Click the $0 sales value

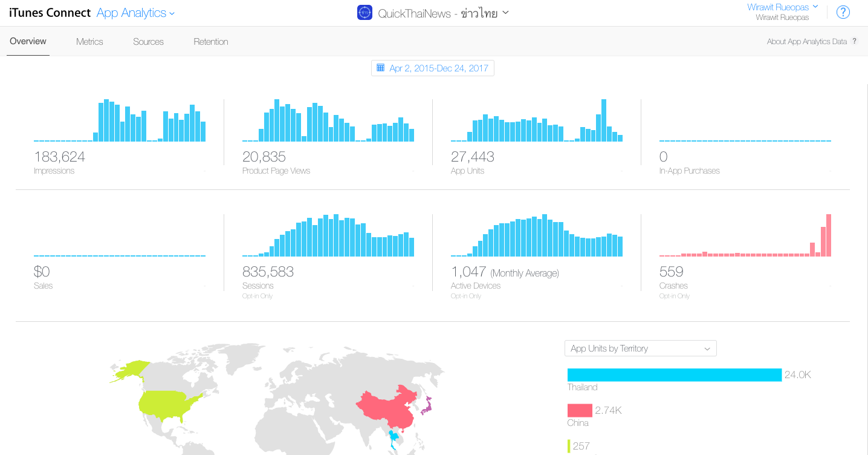point(42,272)
